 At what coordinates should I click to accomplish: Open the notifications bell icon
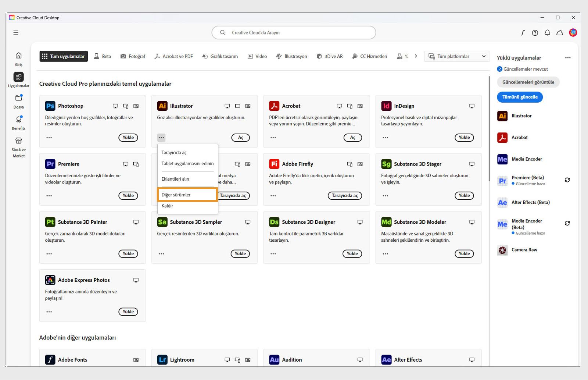(547, 33)
